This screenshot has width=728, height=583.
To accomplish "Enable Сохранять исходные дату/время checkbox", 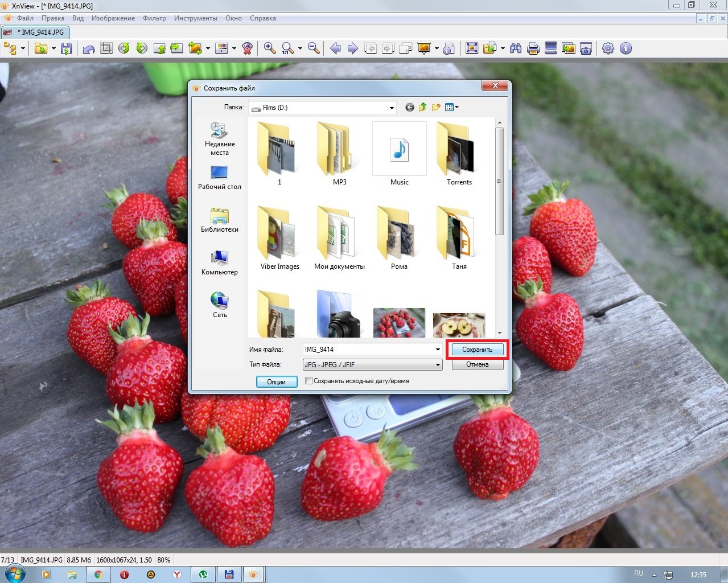I will click(309, 381).
